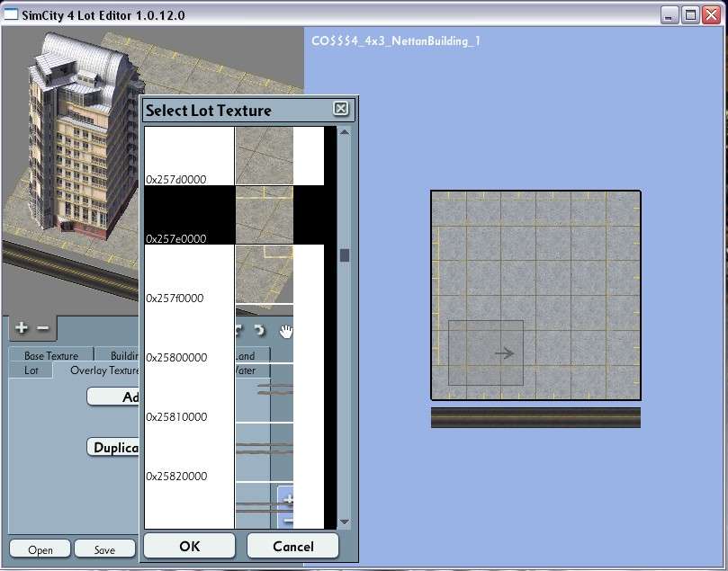This screenshot has width=728, height=571.
Task: Click the texture list scrollbar thumb
Action: 344,255
